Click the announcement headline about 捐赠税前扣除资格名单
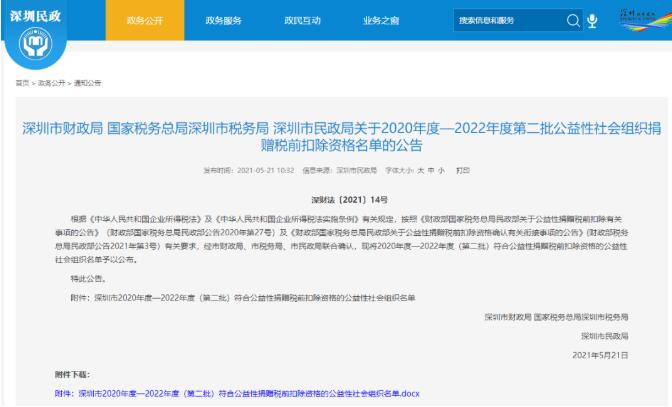672x407 pixels. 336,137
